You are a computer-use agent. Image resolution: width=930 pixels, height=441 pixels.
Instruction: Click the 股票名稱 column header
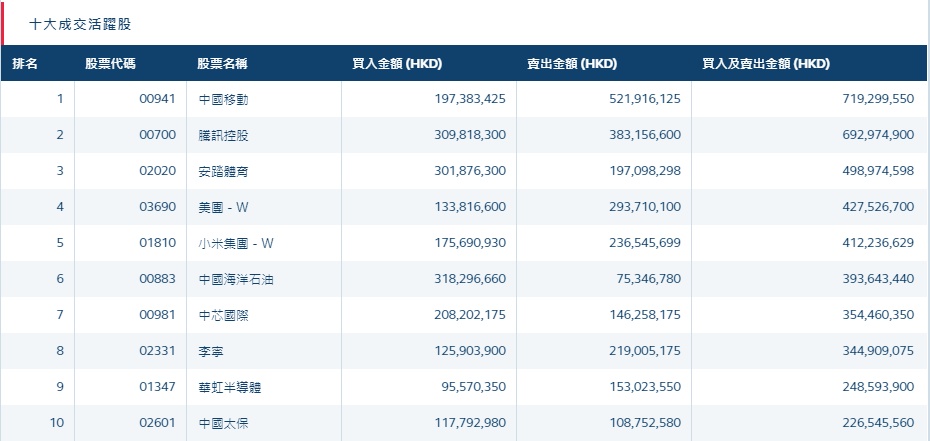222,64
